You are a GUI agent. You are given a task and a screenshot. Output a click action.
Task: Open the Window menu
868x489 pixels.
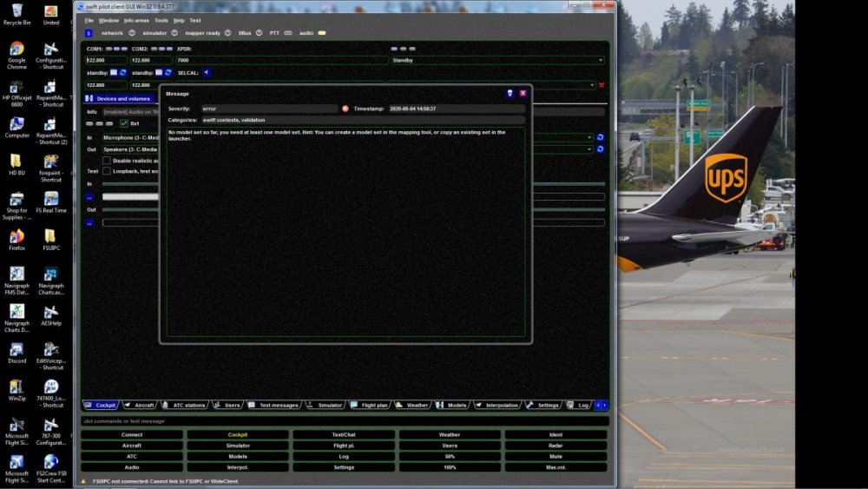coord(108,21)
